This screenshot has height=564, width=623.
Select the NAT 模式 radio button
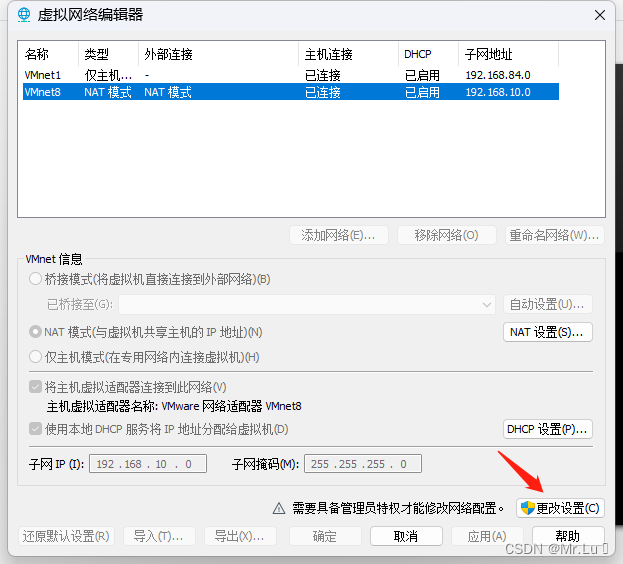click(x=35, y=332)
